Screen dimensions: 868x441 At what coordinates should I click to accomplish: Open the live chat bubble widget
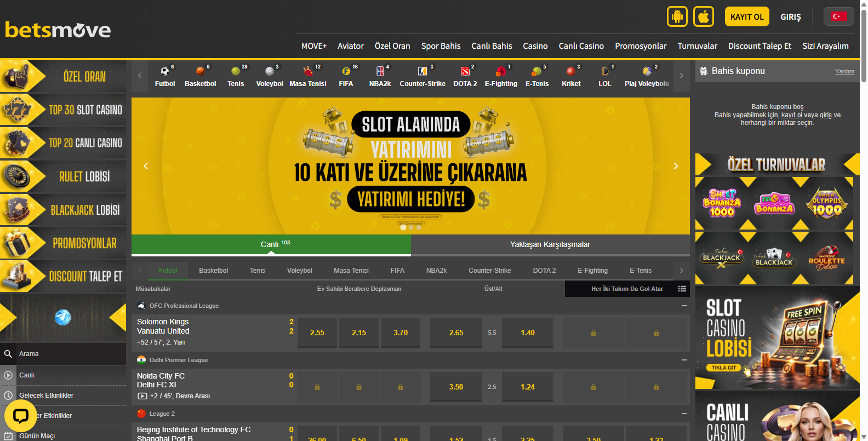pos(21,416)
